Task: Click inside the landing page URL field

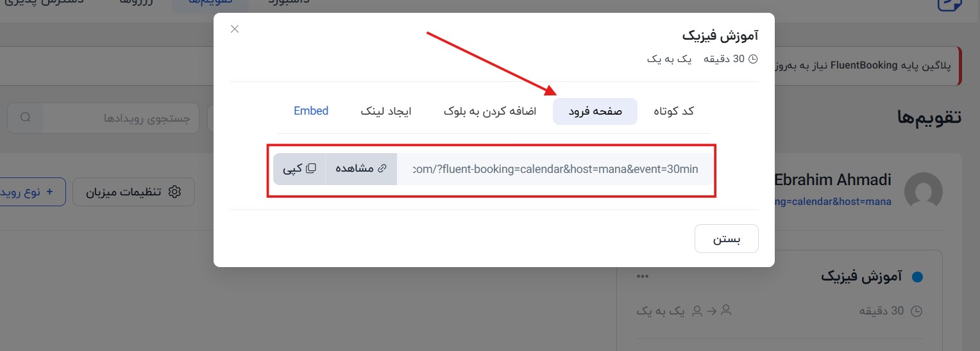Action: pos(554,169)
